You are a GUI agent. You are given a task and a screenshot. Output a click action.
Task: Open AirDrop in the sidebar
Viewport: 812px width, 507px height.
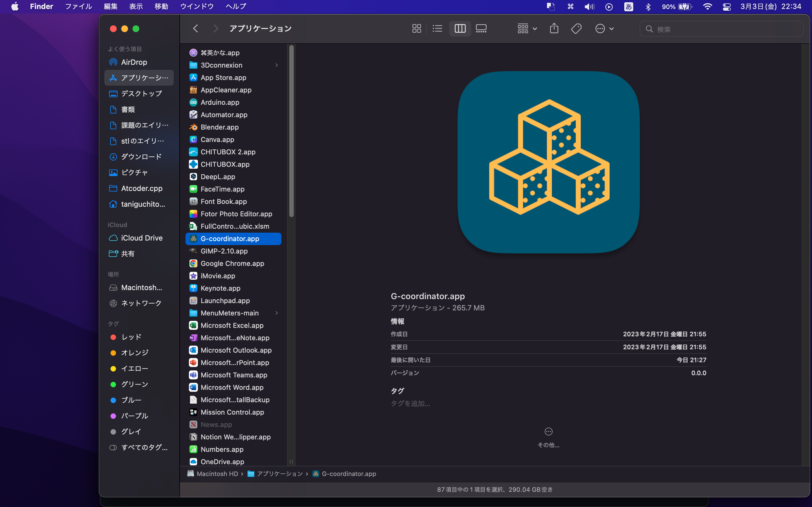click(134, 62)
